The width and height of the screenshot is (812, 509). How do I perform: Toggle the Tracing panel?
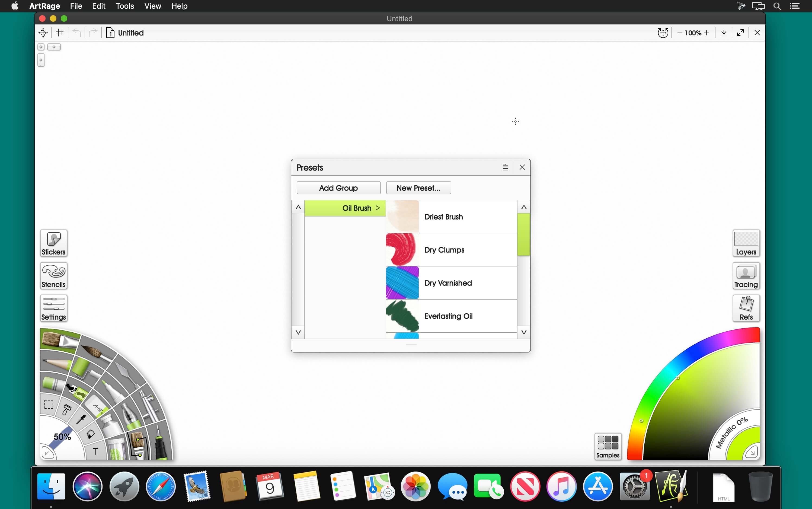coord(746,276)
